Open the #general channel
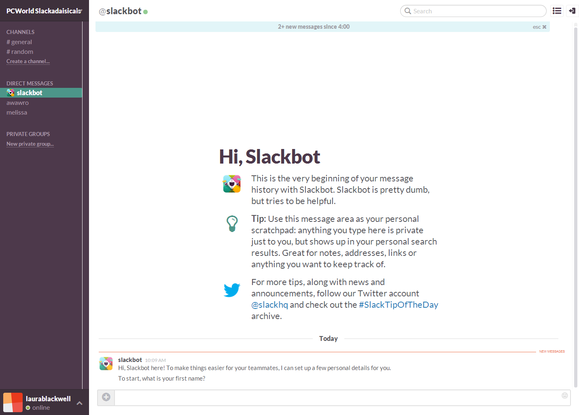Viewport: 579px width, 415px height. (x=19, y=42)
